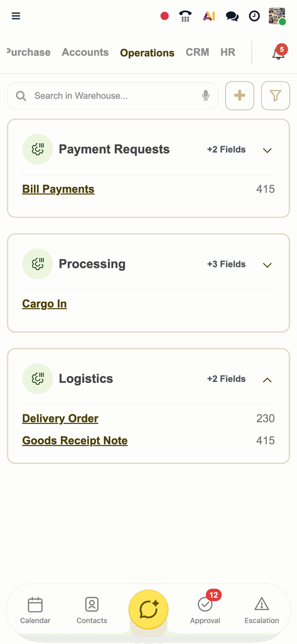Tap the microphone voice search icon

tap(206, 96)
